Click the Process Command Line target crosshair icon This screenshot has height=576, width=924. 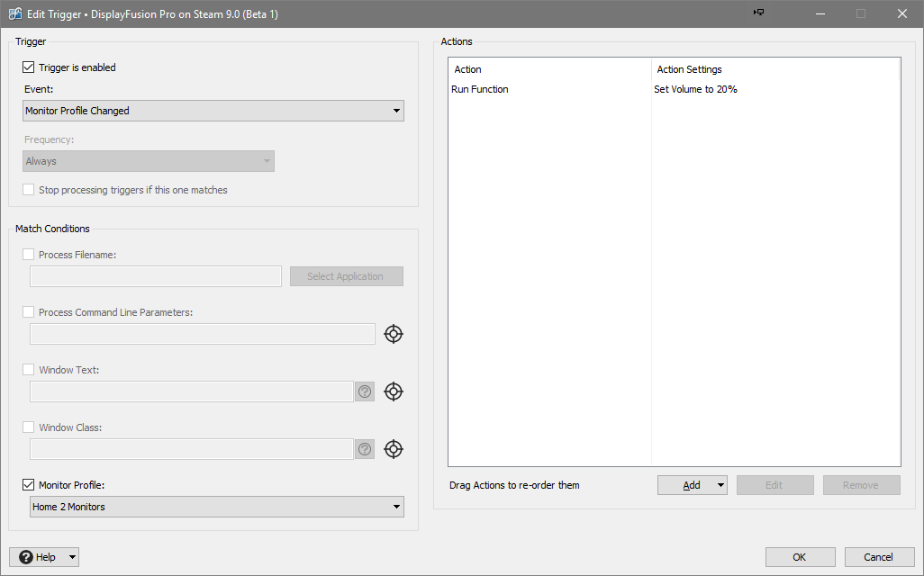[394, 334]
